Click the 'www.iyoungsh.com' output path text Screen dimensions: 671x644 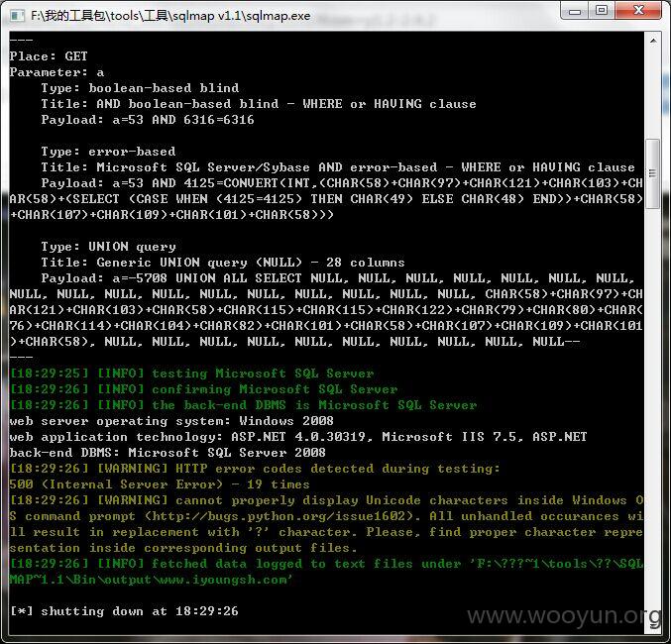[223, 580]
